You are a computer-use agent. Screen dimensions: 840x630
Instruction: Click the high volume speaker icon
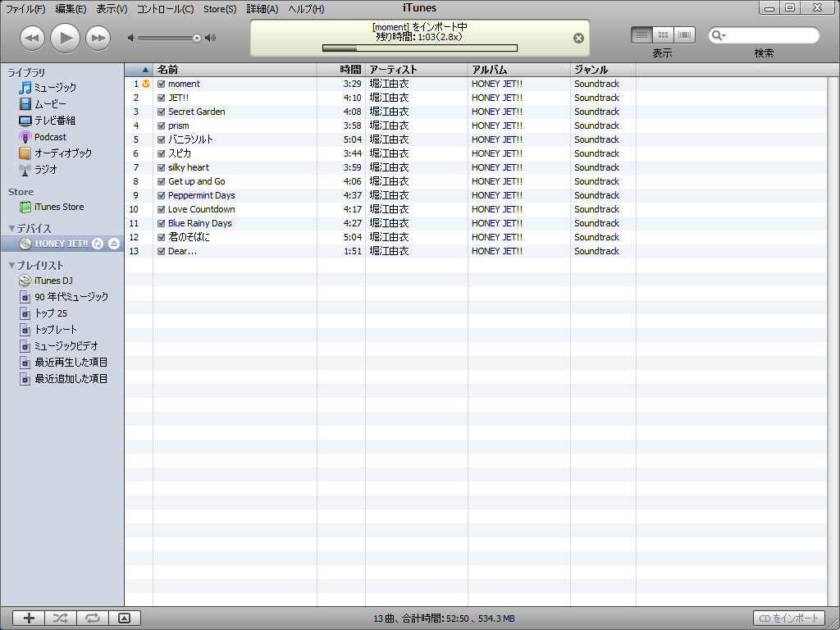tap(211, 38)
